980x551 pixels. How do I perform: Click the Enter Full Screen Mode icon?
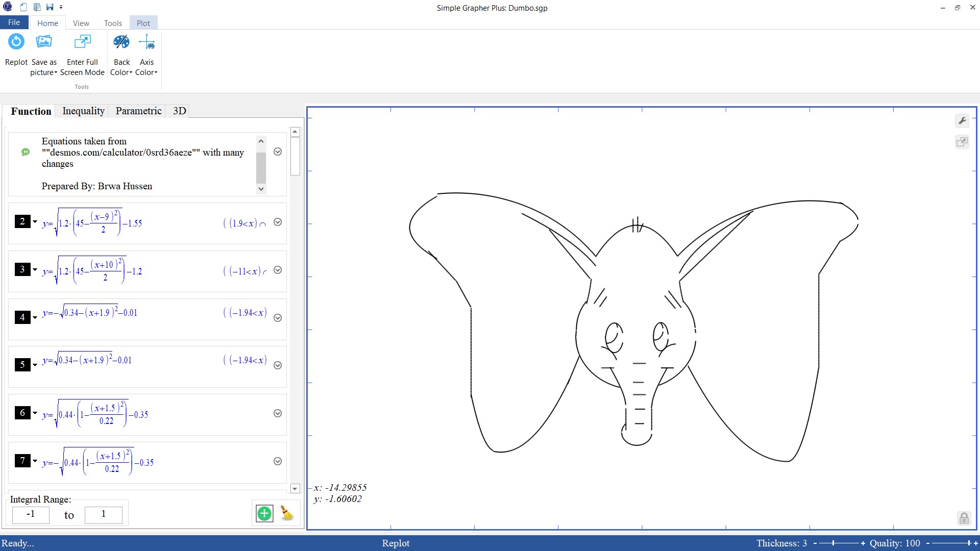point(82,42)
